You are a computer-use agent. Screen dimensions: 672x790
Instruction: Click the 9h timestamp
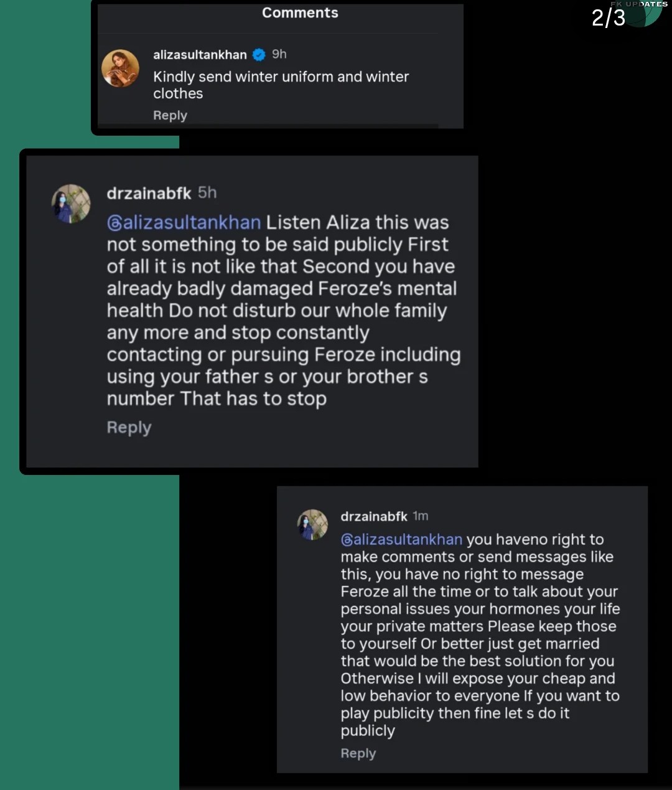279,54
